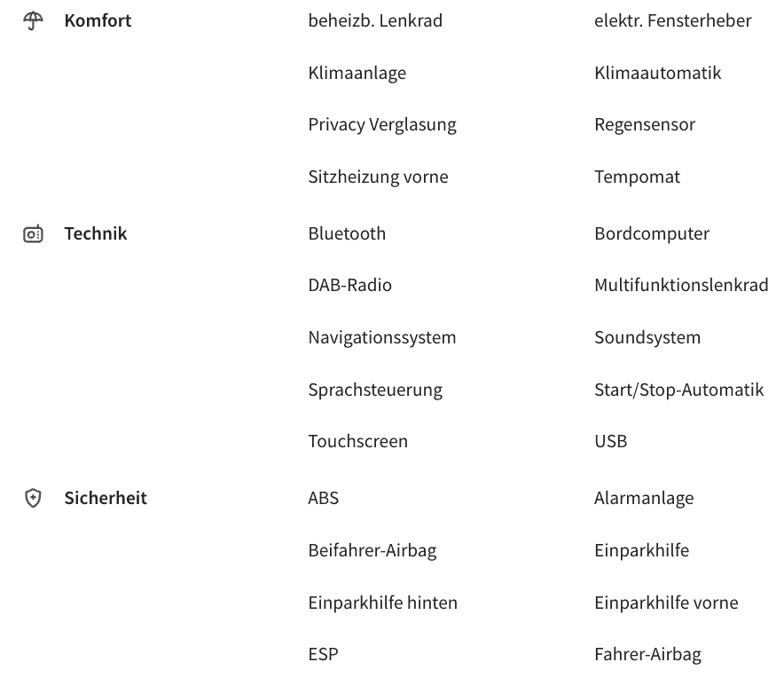Click Navigationssystem in the Technik list
The height and width of the screenshot is (678, 784).
click(x=382, y=338)
